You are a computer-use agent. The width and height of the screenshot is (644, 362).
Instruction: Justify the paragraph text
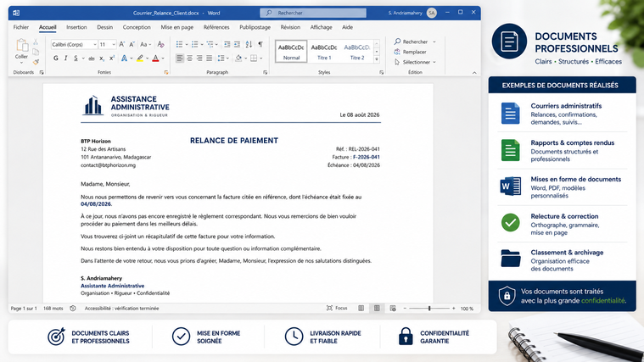[x=209, y=58]
